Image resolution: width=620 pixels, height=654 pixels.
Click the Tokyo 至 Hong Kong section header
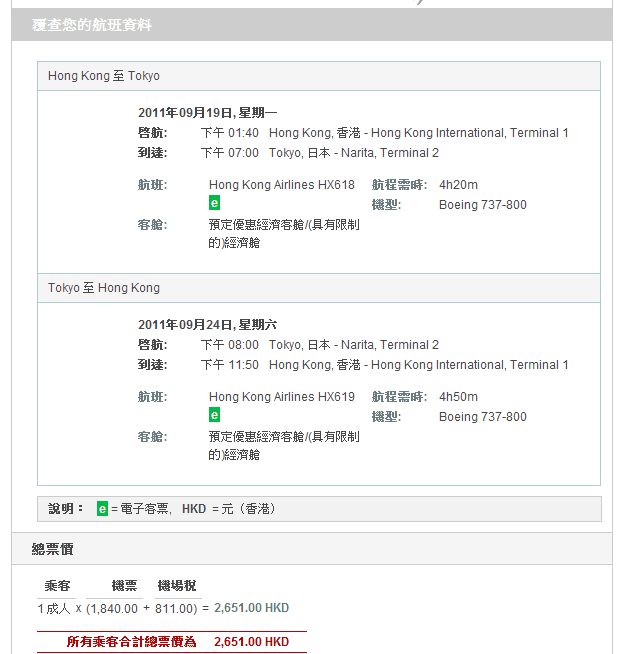[x=104, y=288]
